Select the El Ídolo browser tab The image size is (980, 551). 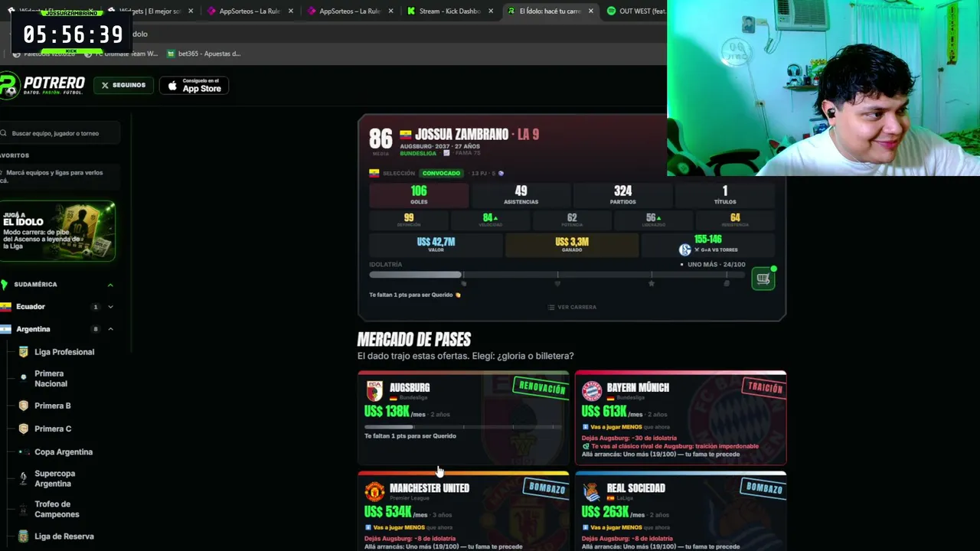551,11
